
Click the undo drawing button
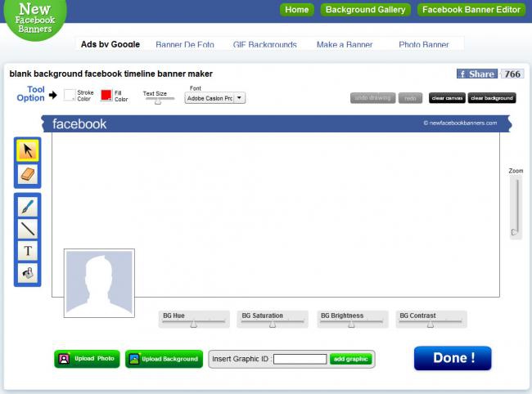(x=373, y=98)
